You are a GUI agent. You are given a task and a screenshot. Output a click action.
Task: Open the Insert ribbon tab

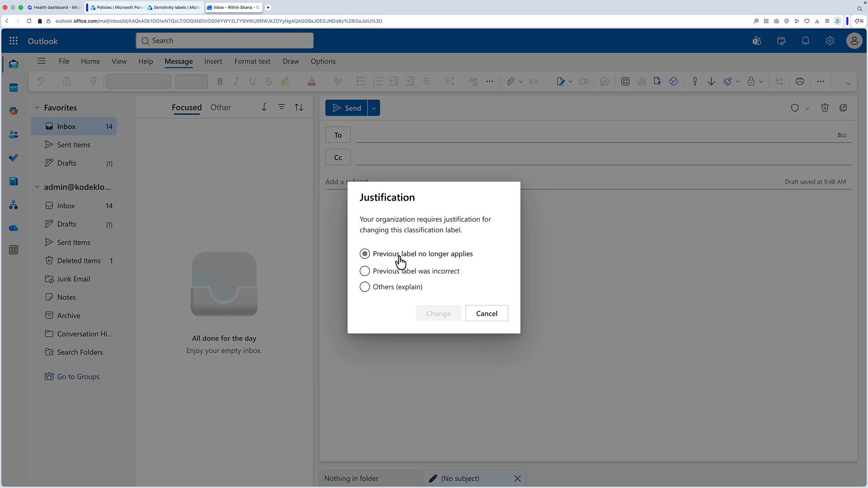(x=213, y=61)
